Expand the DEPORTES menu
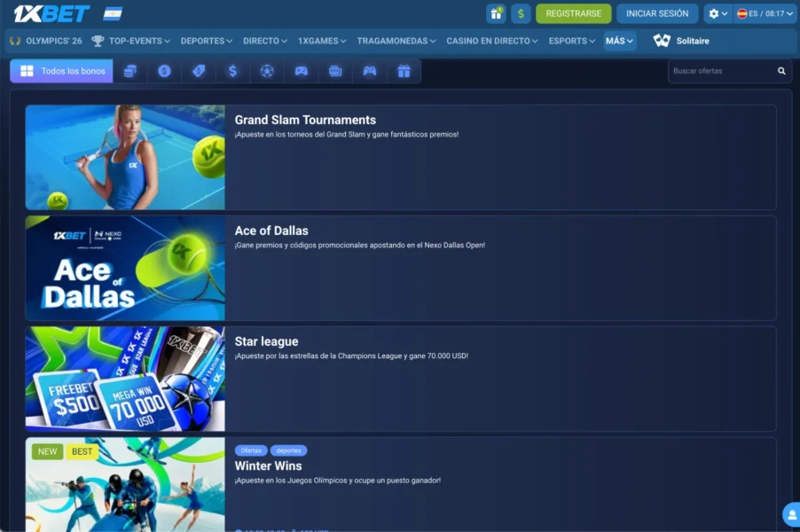The height and width of the screenshot is (532, 800). point(206,41)
